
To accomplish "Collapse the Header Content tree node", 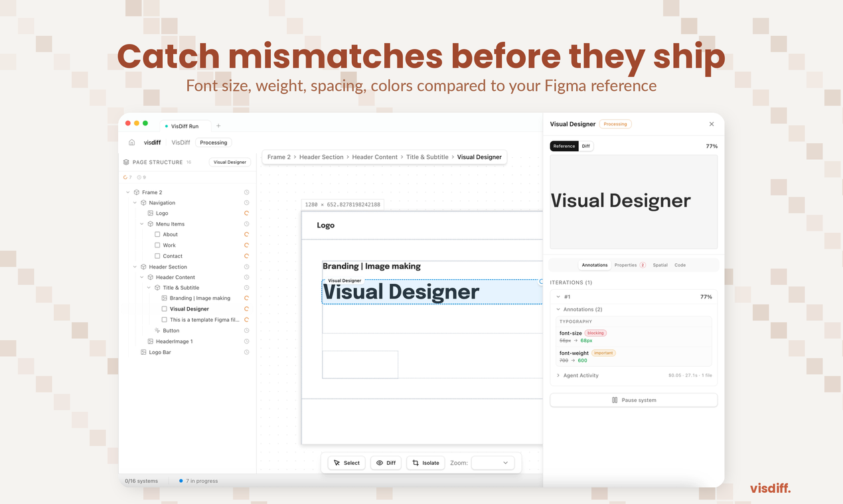I will pyautogui.click(x=142, y=277).
